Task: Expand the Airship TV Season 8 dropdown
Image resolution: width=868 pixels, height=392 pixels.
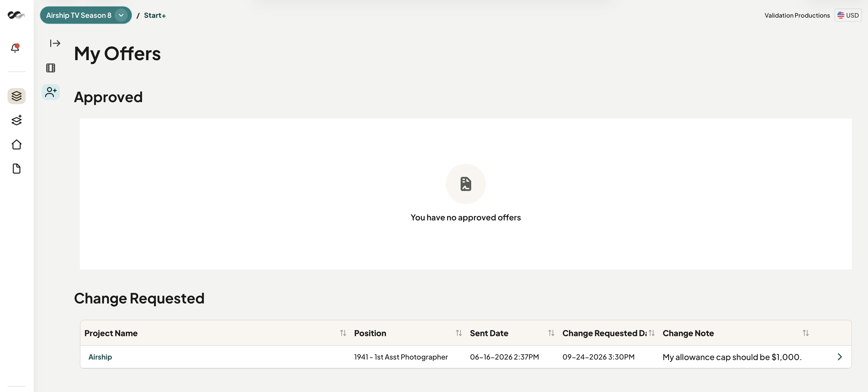Action: pos(121,15)
